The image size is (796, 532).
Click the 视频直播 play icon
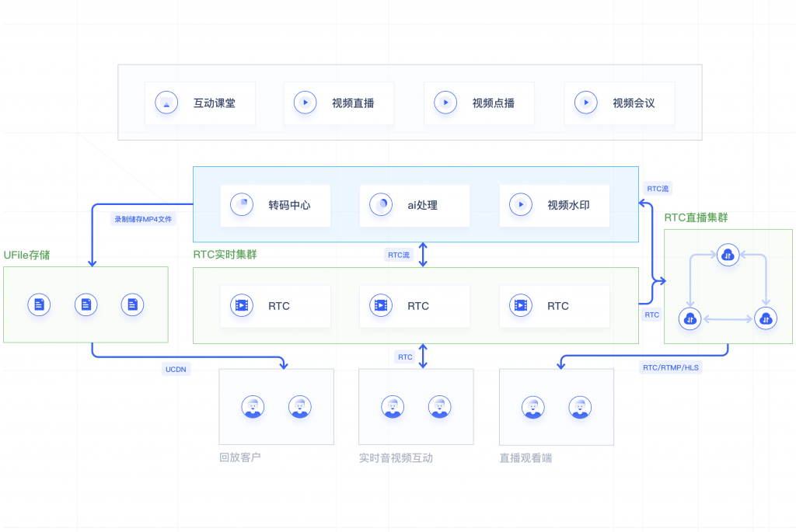pyautogui.click(x=305, y=103)
